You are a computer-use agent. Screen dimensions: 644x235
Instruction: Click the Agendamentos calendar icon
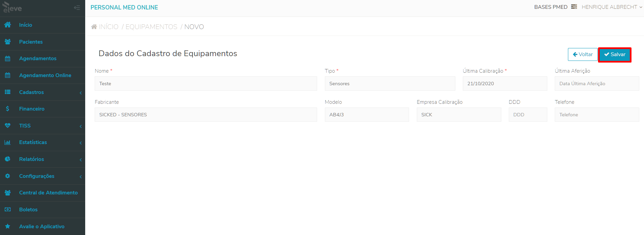tap(8, 58)
